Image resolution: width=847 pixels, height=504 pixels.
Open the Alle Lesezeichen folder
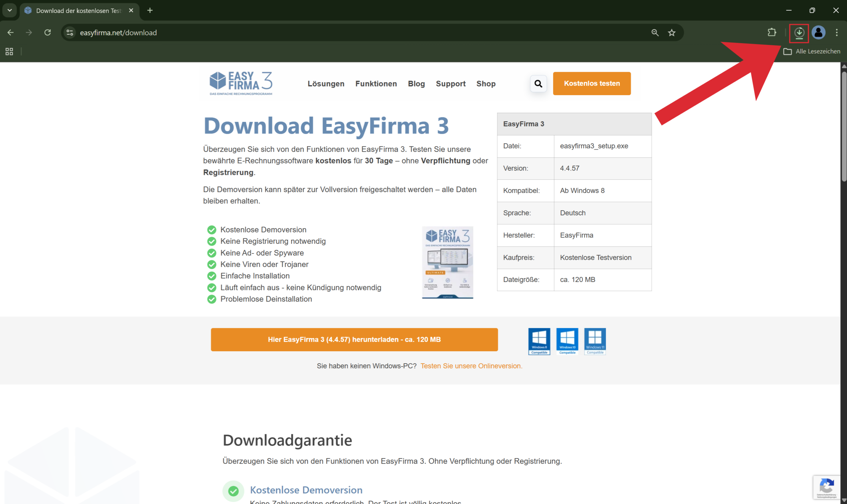pos(812,51)
